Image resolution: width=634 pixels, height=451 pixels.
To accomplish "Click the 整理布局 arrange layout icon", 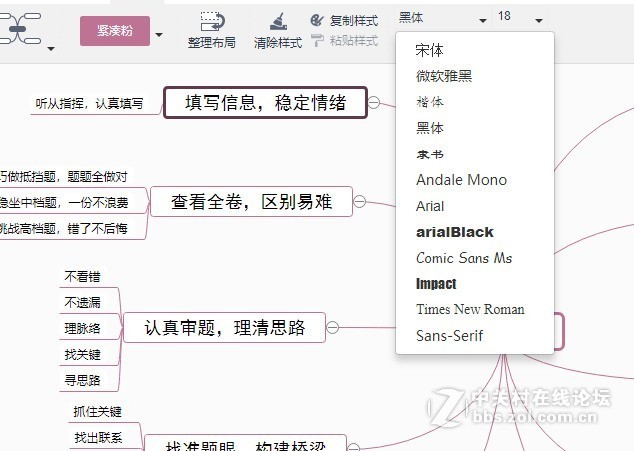I will (213, 21).
